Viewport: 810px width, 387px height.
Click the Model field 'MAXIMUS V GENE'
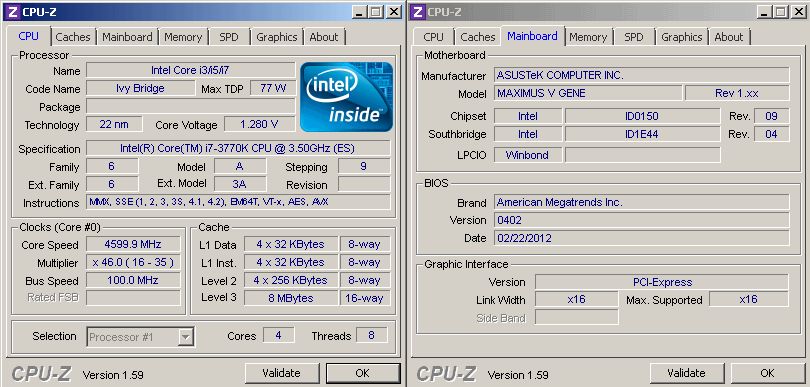point(588,93)
